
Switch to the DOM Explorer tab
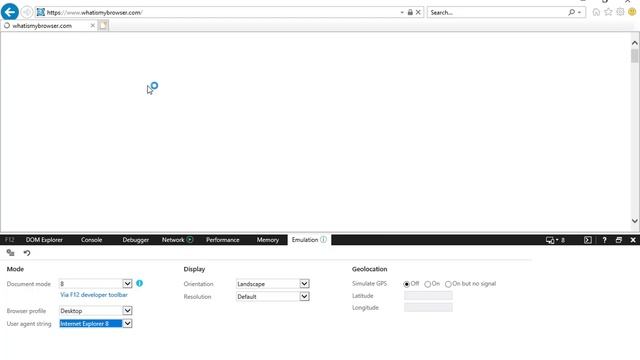click(x=44, y=240)
